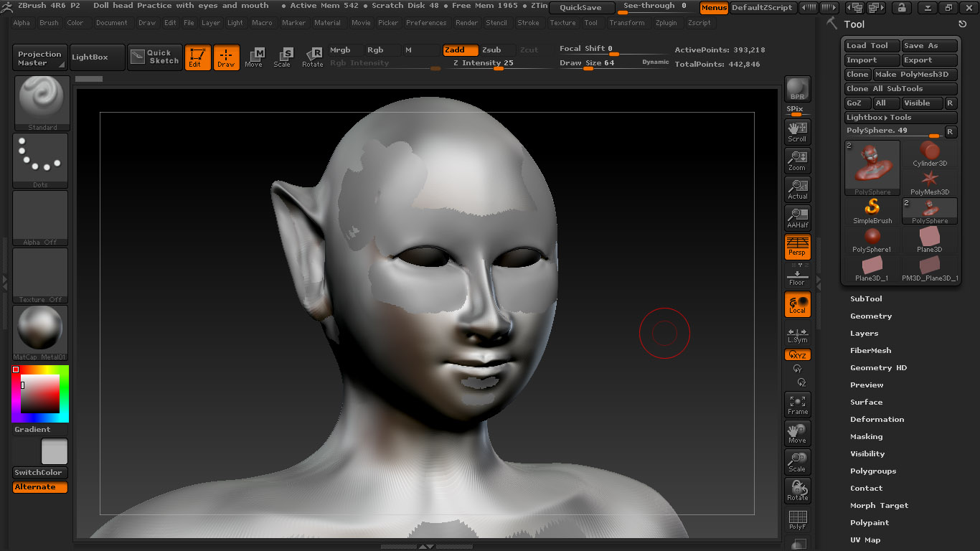Set Actual size view

[798, 189]
